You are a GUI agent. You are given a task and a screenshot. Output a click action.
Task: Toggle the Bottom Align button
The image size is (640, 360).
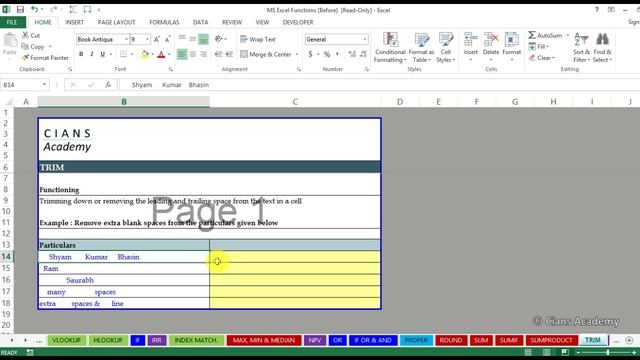(203, 39)
